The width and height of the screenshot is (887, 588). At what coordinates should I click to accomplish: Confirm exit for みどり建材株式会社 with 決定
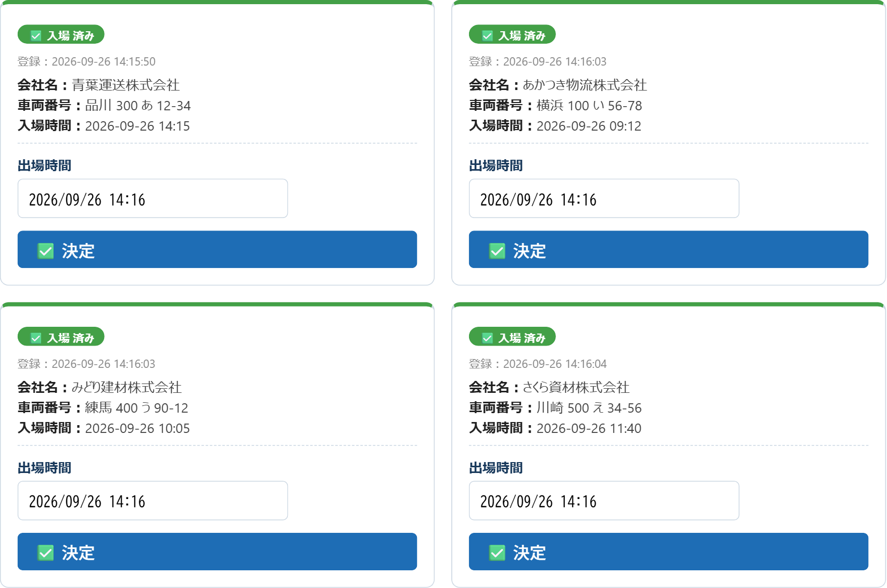click(x=217, y=552)
